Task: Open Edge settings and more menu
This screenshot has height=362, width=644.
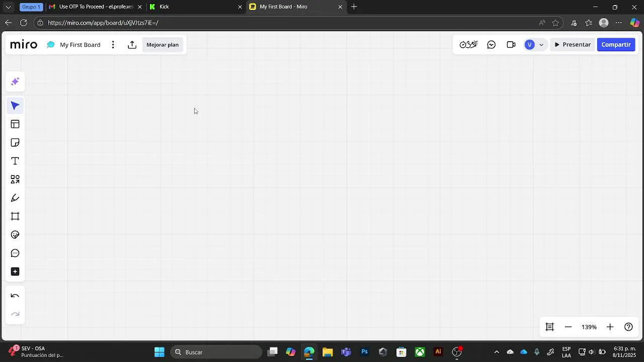Action: (619, 23)
